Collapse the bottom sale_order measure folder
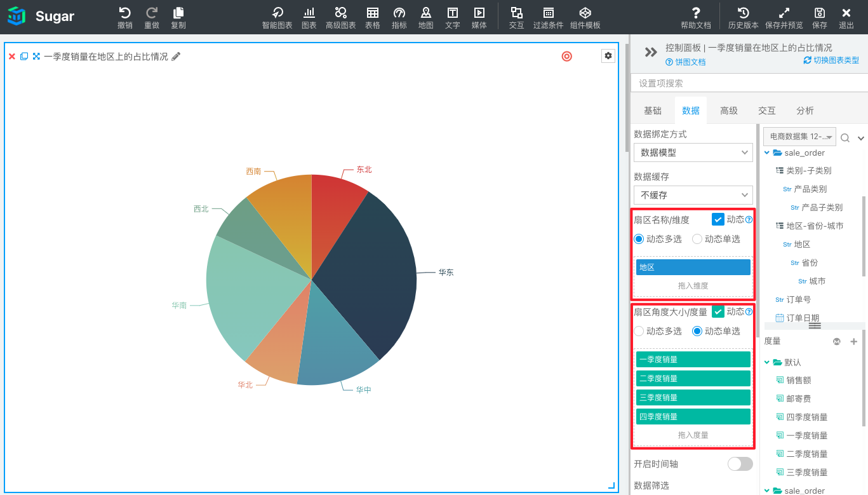The image size is (868, 495). click(767, 491)
